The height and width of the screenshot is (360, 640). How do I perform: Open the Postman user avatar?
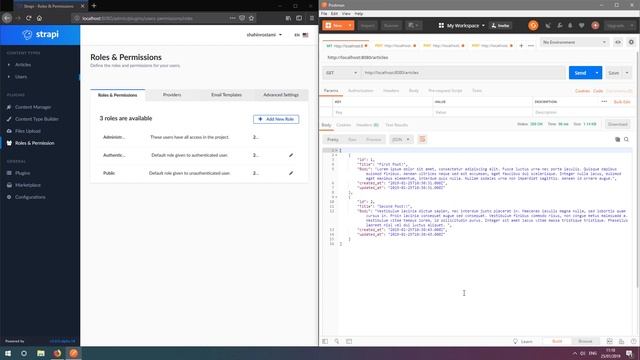click(595, 25)
